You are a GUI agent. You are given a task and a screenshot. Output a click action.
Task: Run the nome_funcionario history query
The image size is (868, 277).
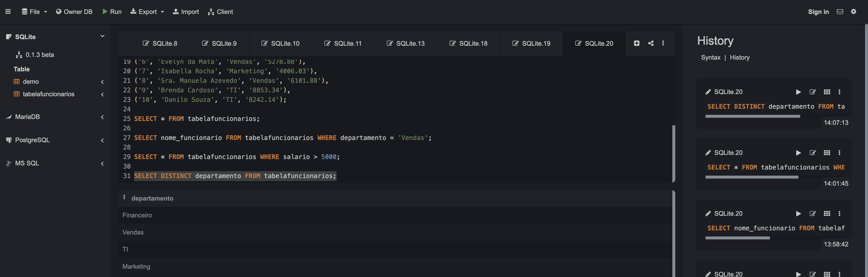798,213
